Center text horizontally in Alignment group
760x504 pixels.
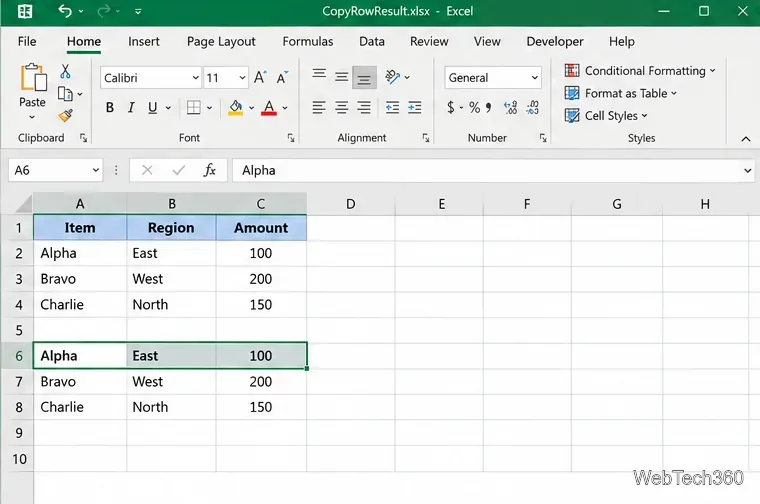pos(342,107)
